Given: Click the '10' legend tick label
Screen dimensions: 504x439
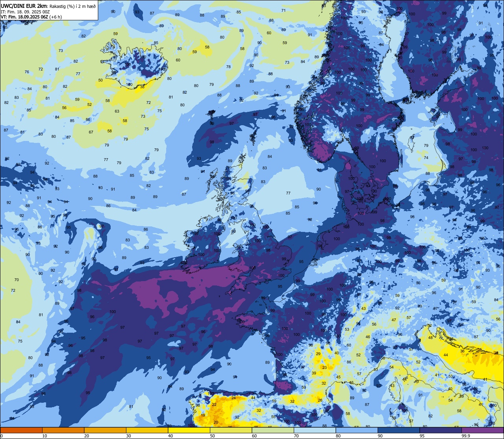Looking at the screenshot, I should tap(44, 436).
